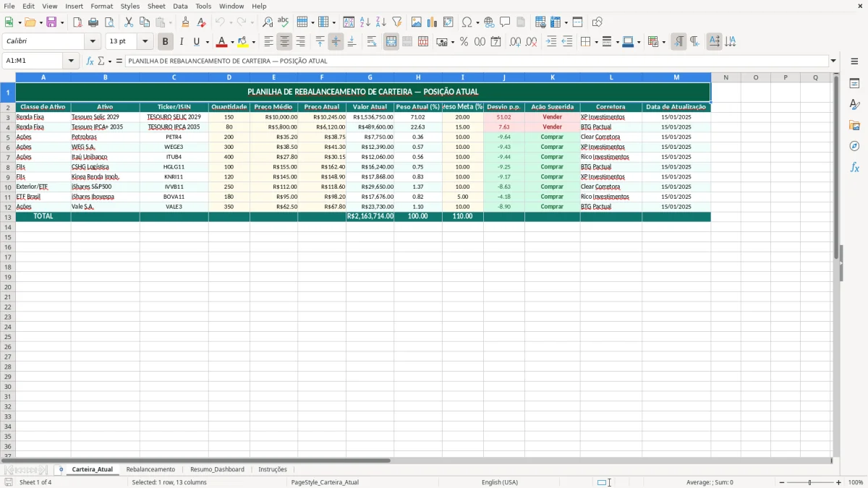Open the Function Wizard fx icon
The width and height of the screenshot is (868, 488).
click(90, 61)
